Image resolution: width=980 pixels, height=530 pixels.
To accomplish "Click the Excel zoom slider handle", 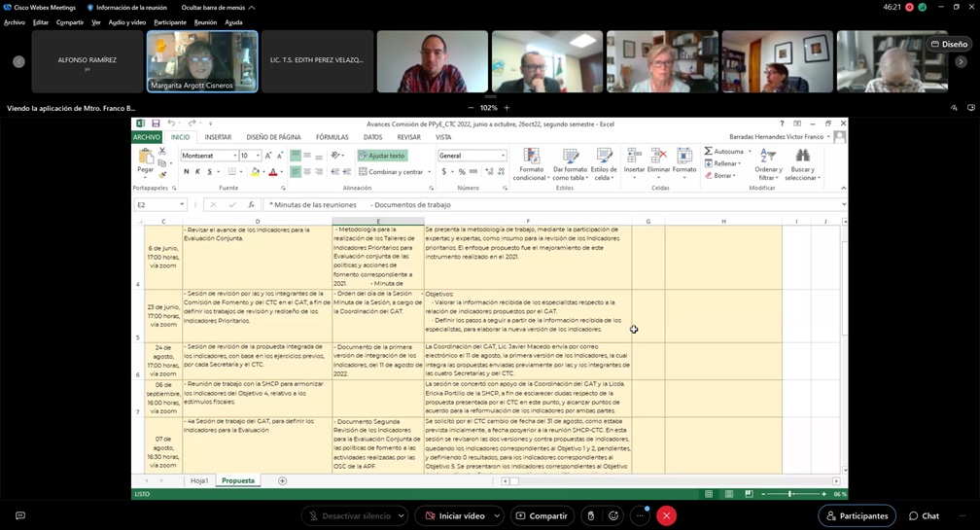I will [x=790, y=494].
